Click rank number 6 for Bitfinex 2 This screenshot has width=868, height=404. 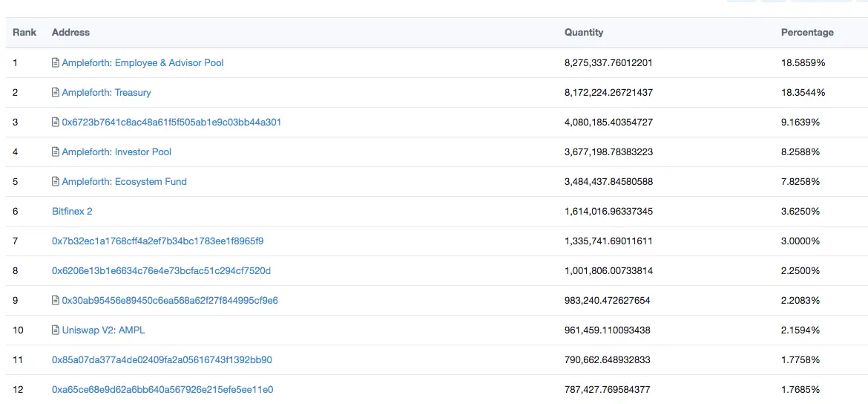click(x=16, y=211)
